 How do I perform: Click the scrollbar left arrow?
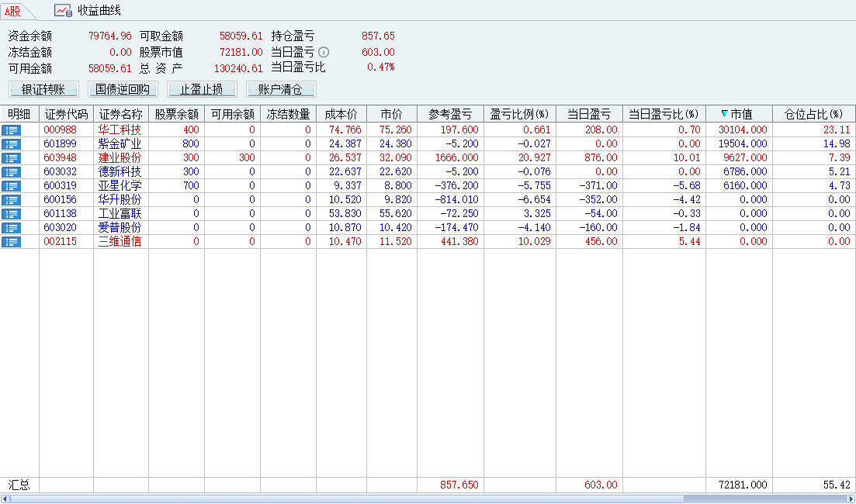tap(5, 499)
